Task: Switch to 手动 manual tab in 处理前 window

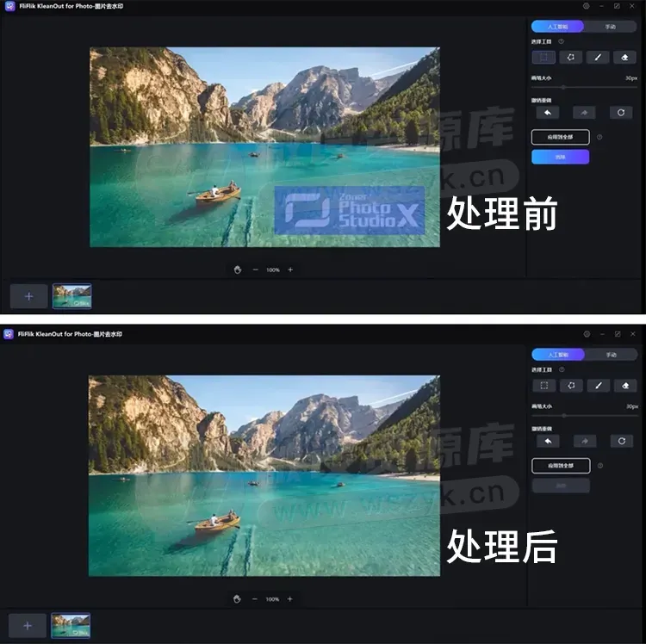Action: click(610, 27)
